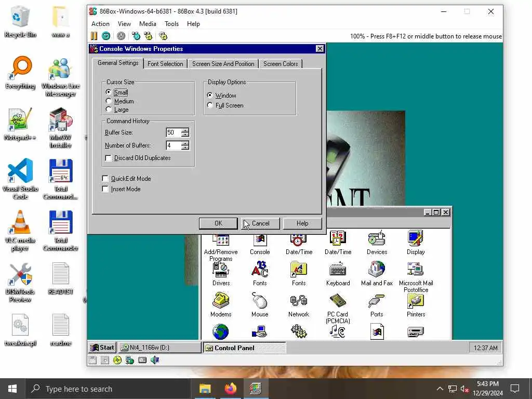This screenshot has height=399, width=532.
Task: Decrease Number of Buffers with down arrow
Action: pos(185,147)
